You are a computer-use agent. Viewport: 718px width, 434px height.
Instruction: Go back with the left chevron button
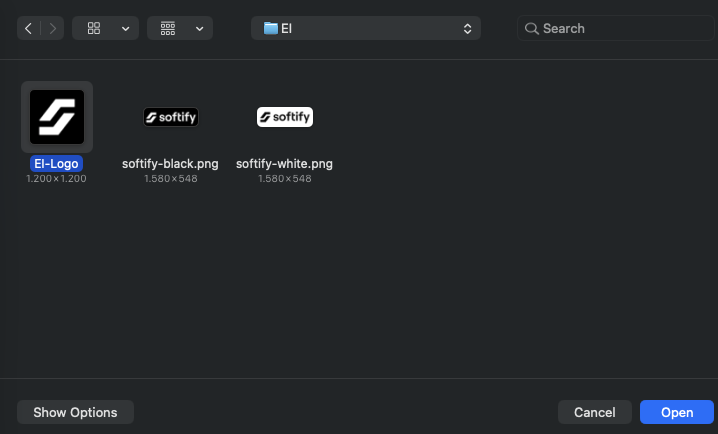29,28
